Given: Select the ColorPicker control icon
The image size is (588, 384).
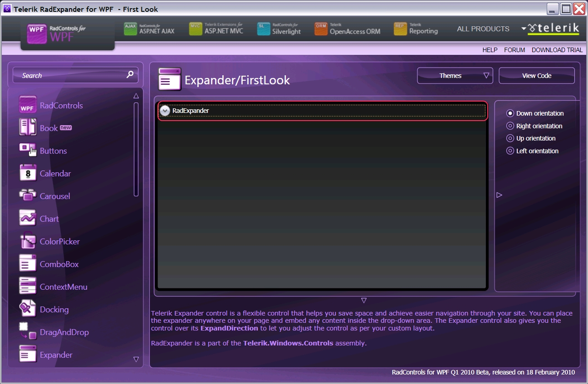Looking at the screenshot, I should [x=28, y=241].
